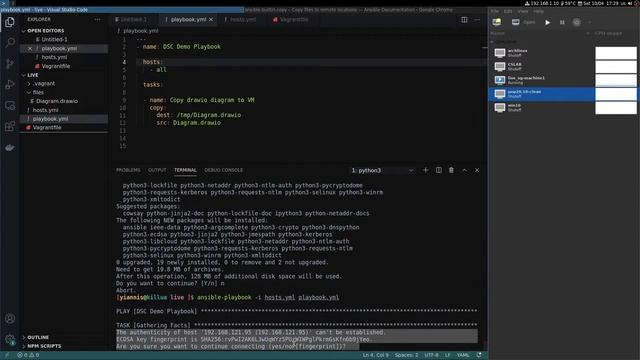640x360 pixels.
Task: Open the Explorer view in activity bar
Action: 10,22
